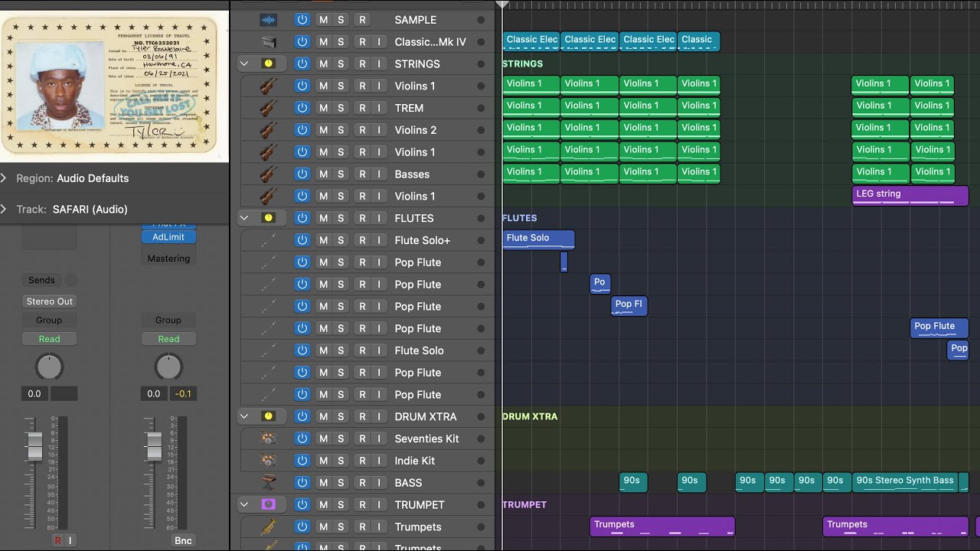This screenshot has width=980, height=551.
Task: Collapse the TRUMPET track stack
Action: click(244, 505)
